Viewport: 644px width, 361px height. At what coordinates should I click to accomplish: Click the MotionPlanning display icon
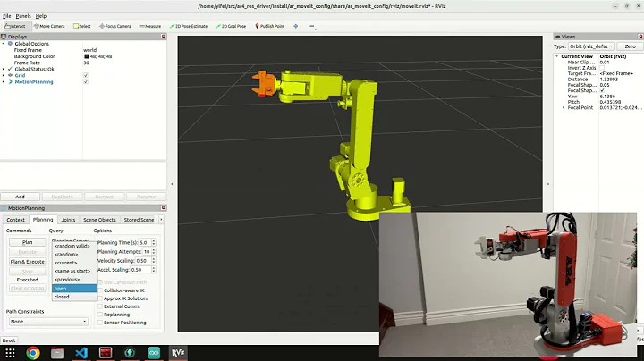point(10,82)
